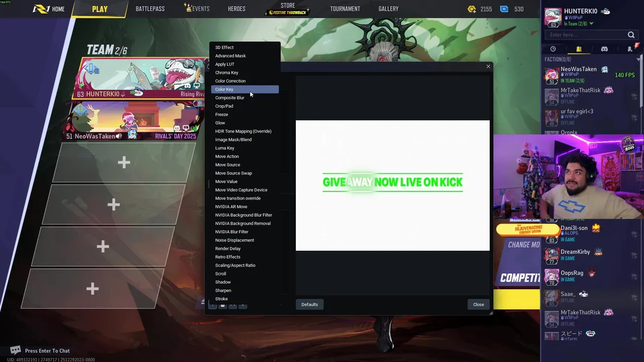Click the Close button in filters dialog
Image resolution: width=644 pixels, height=362 pixels.
tap(478, 304)
